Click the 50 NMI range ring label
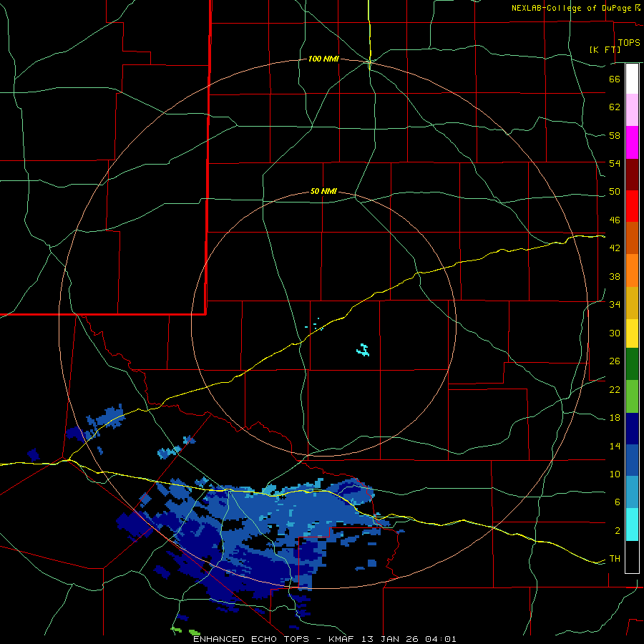Screen dimensions: 644x644 coord(323,191)
